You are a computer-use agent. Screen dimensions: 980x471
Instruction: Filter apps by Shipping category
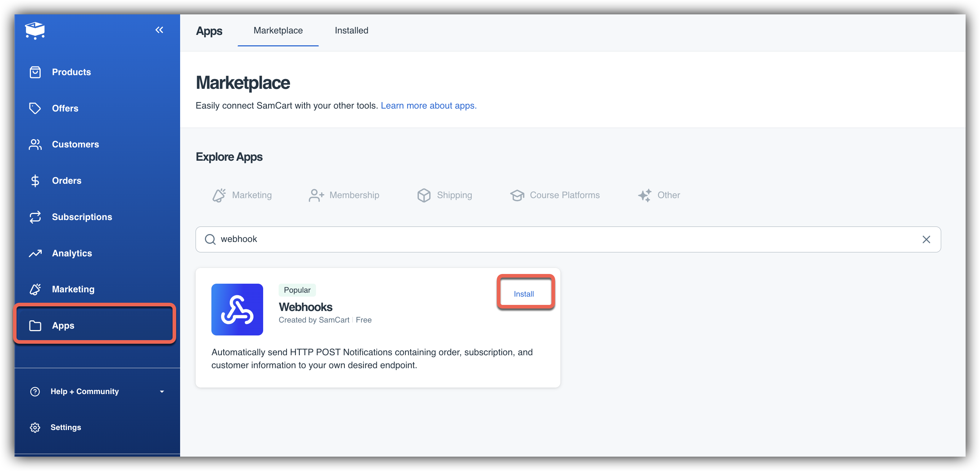(444, 195)
